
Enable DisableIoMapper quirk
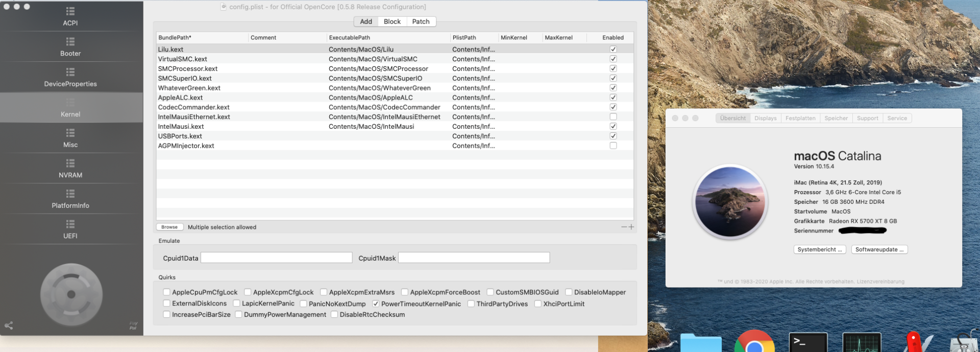pyautogui.click(x=569, y=292)
